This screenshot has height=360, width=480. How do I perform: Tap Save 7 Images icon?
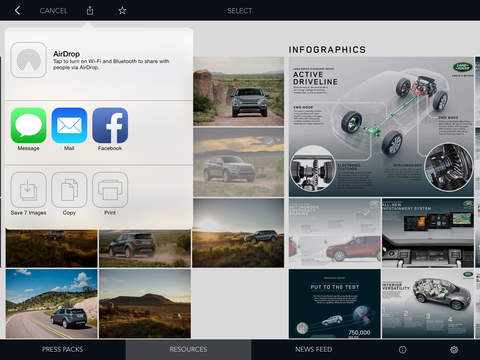(x=29, y=190)
